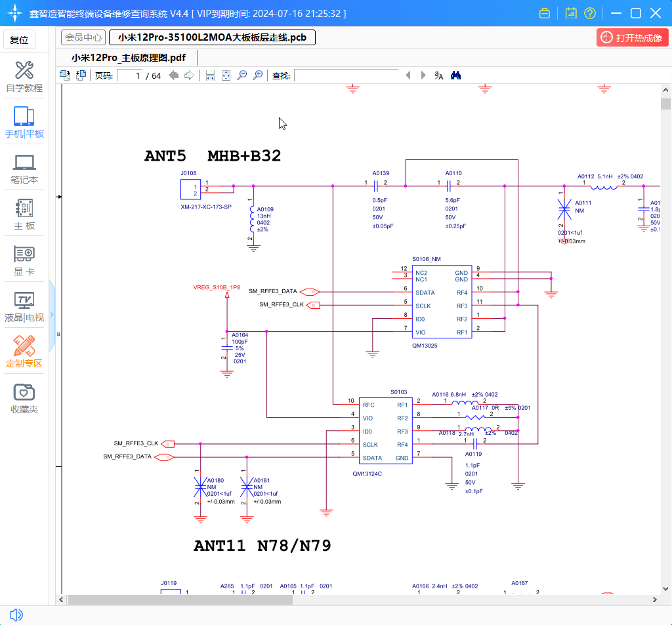
Task: Switch to the 小米12Pro_主板原理图.pdf tab
Action: tap(129, 57)
